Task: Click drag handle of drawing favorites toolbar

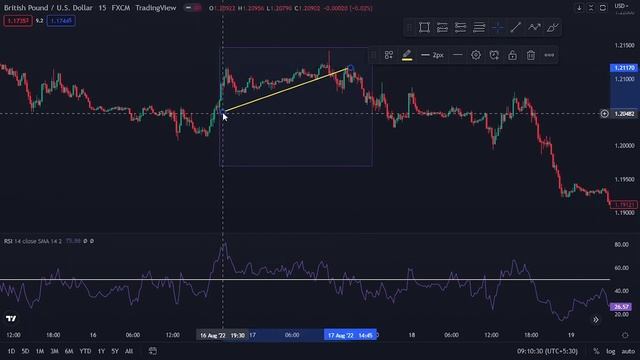Action: point(409,27)
